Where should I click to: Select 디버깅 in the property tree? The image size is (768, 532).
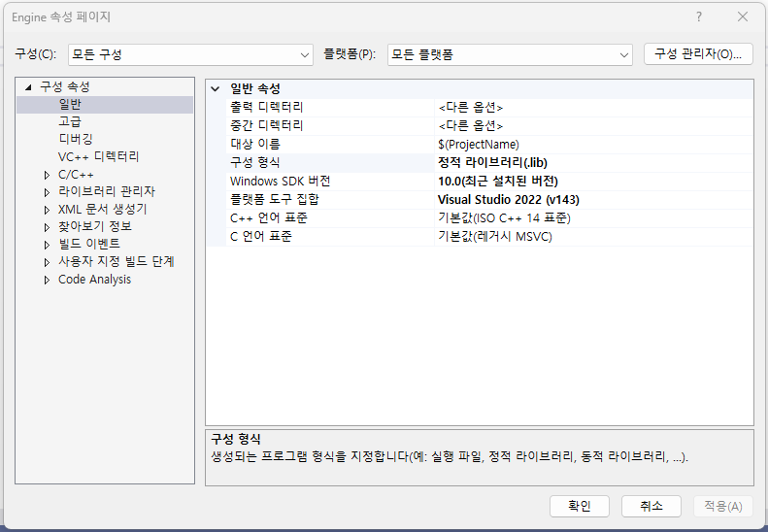coord(76,139)
